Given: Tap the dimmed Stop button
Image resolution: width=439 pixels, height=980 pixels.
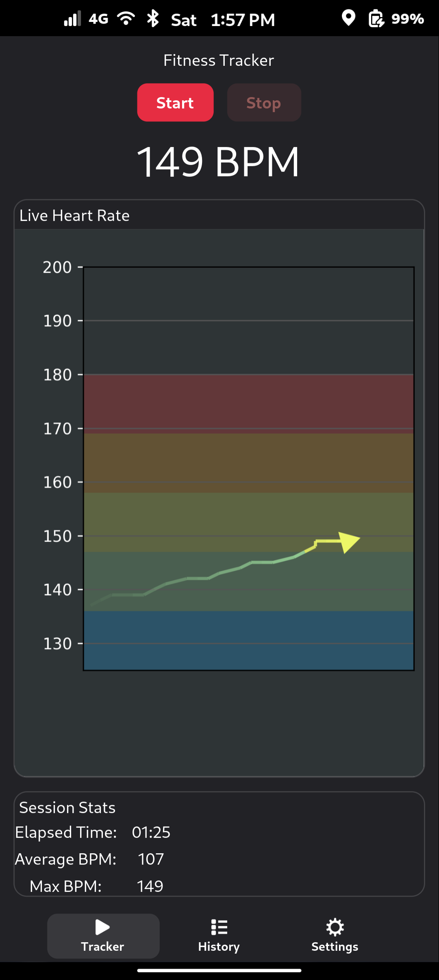Looking at the screenshot, I should point(264,102).
